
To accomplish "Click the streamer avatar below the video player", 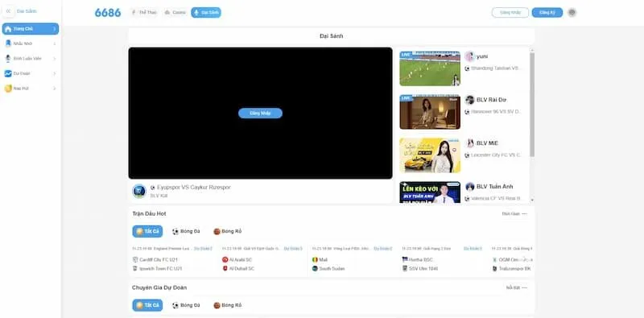I will (139, 191).
